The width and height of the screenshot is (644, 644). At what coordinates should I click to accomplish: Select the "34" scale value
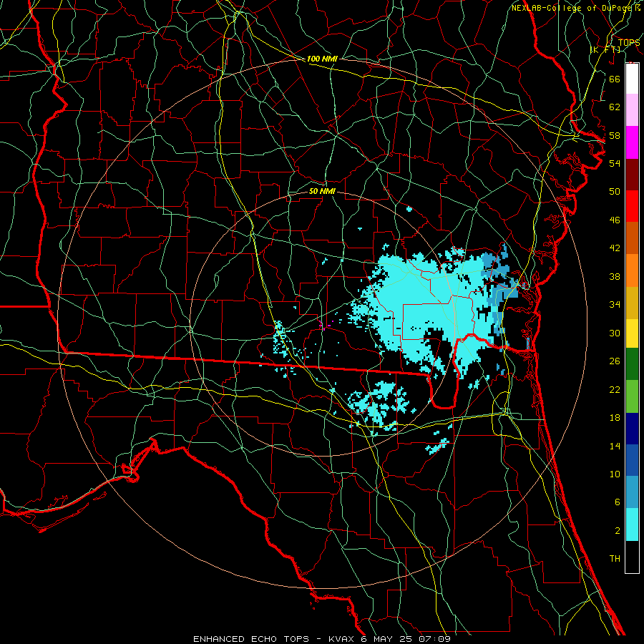click(x=615, y=305)
